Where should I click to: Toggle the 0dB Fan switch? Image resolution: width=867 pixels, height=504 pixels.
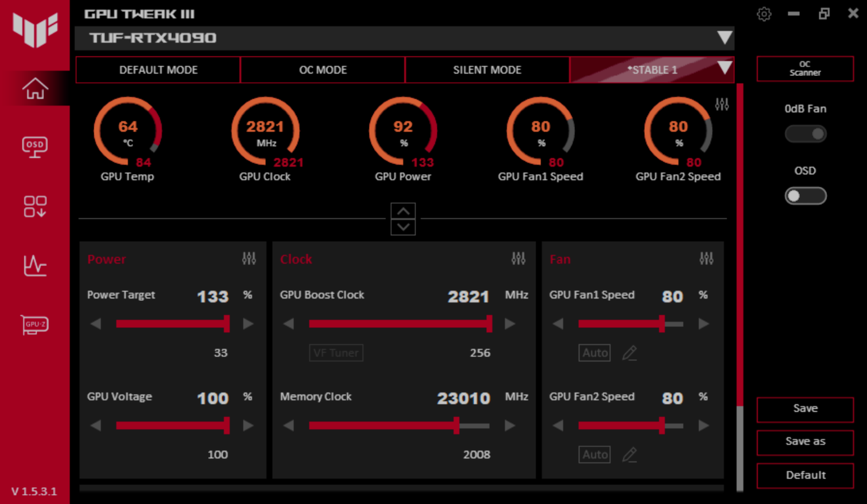coord(805,134)
